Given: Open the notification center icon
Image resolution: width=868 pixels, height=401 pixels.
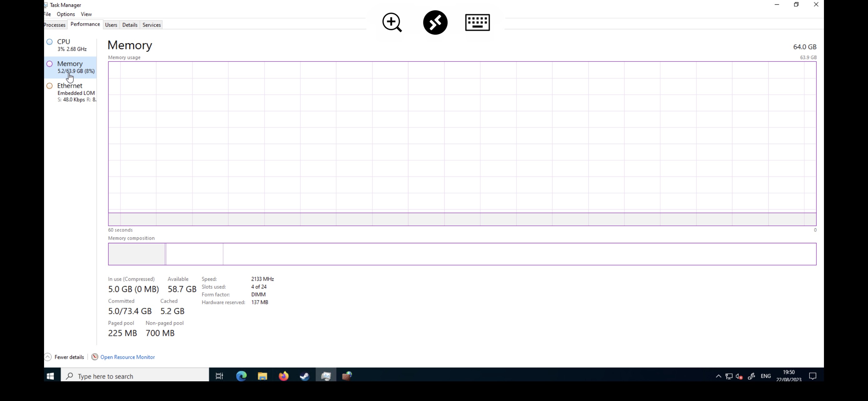Looking at the screenshot, I should click(812, 376).
